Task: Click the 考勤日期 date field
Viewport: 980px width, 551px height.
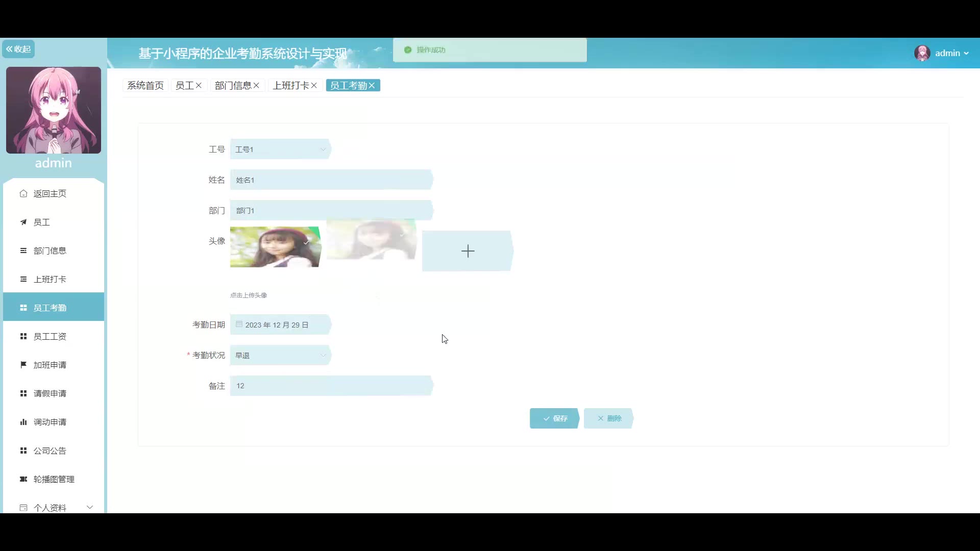Action: [x=280, y=324]
